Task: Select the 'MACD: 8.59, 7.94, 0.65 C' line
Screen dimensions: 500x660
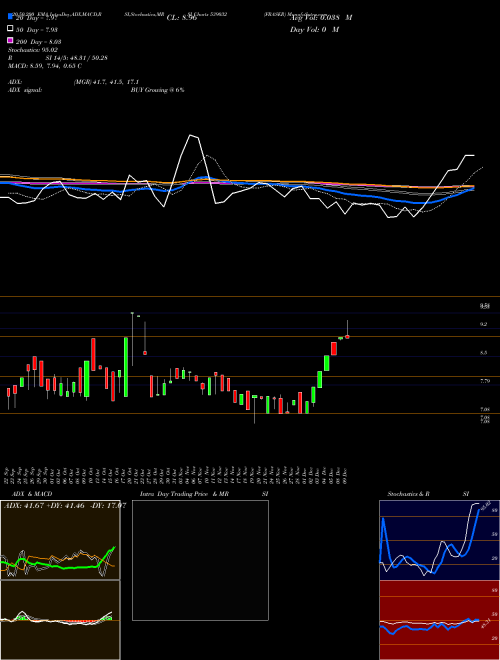Action: click(x=45, y=66)
